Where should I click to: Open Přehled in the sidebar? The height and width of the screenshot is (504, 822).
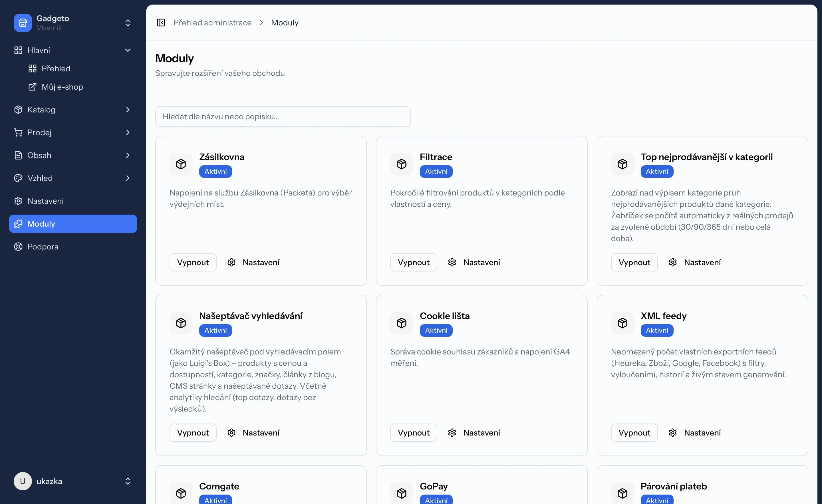(56, 68)
